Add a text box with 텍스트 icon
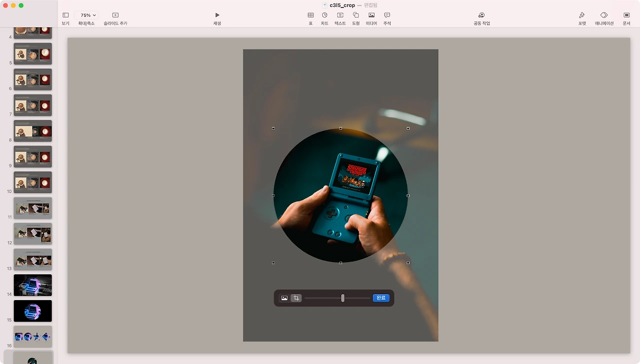 point(340,15)
